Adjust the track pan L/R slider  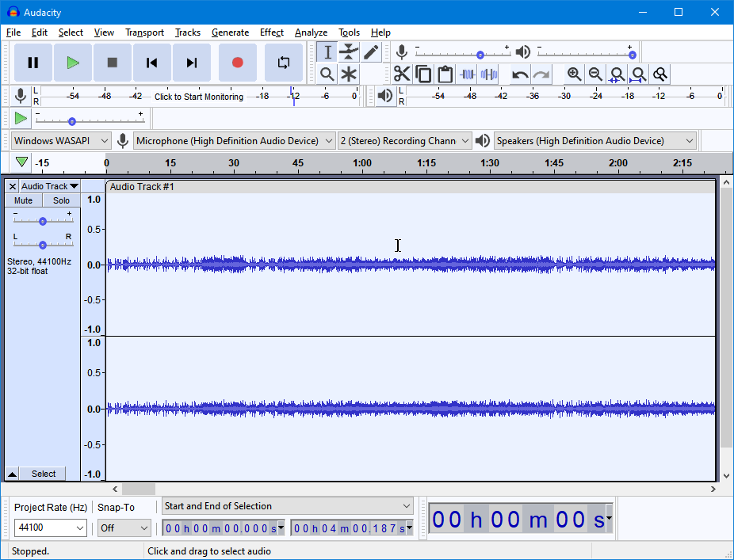(43, 245)
